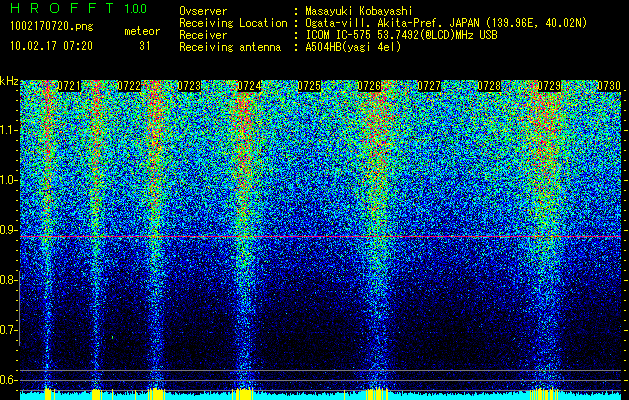Click the A504HB(yagi 4el) antenna text

point(353,47)
